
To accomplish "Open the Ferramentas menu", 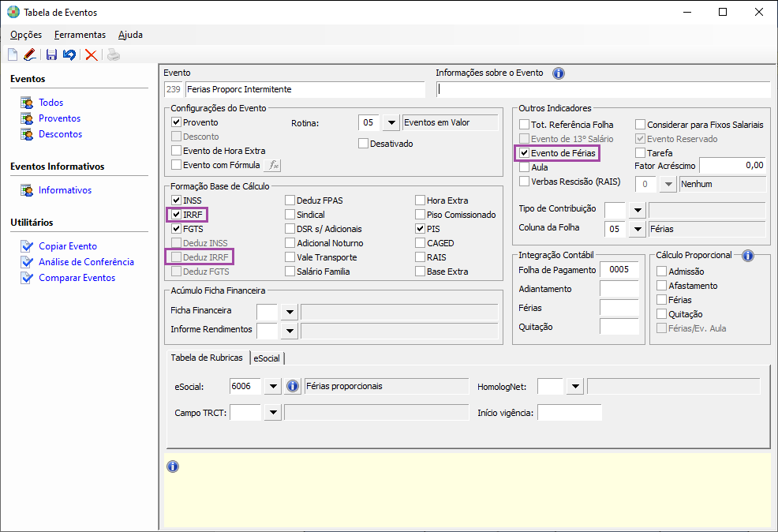I will (x=80, y=35).
